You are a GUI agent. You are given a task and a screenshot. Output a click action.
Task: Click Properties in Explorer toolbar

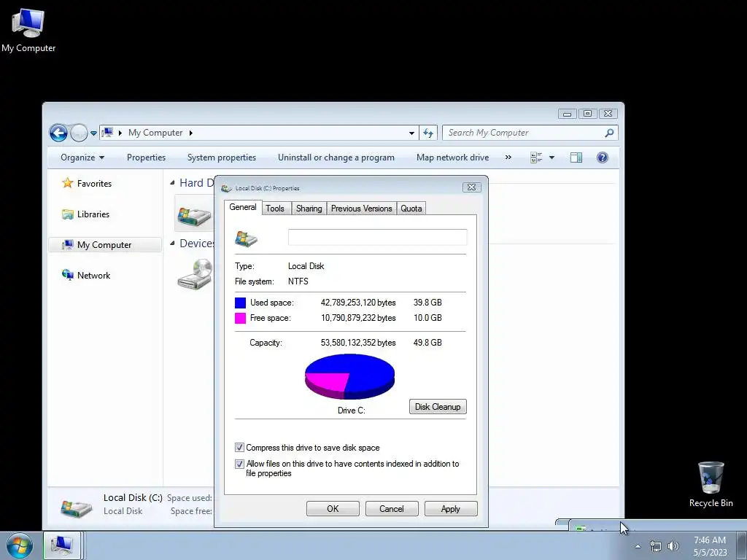pyautogui.click(x=146, y=157)
